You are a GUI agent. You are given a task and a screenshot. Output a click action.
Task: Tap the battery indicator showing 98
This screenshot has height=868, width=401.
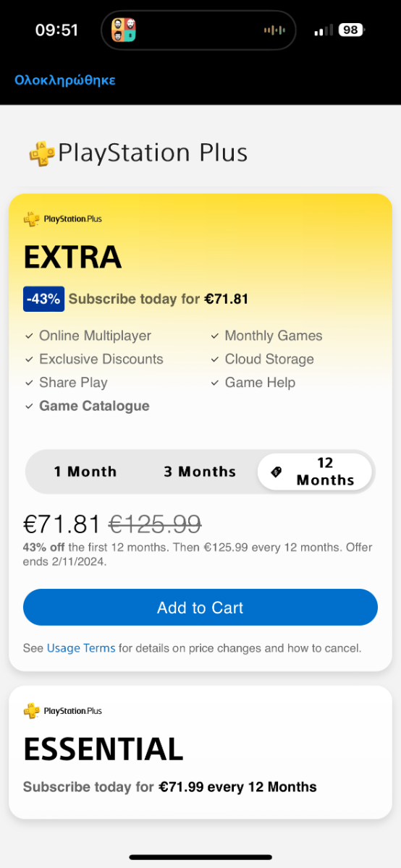pyautogui.click(x=352, y=30)
